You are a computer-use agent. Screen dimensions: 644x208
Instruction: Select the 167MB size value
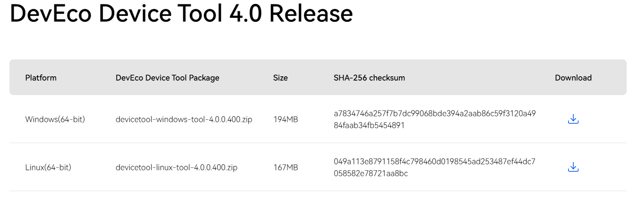tap(286, 167)
